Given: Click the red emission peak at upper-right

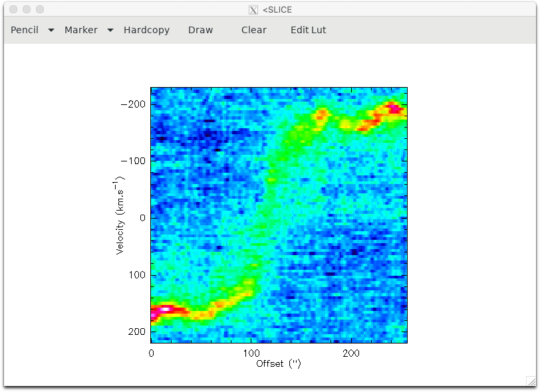Looking at the screenshot, I should [394, 108].
